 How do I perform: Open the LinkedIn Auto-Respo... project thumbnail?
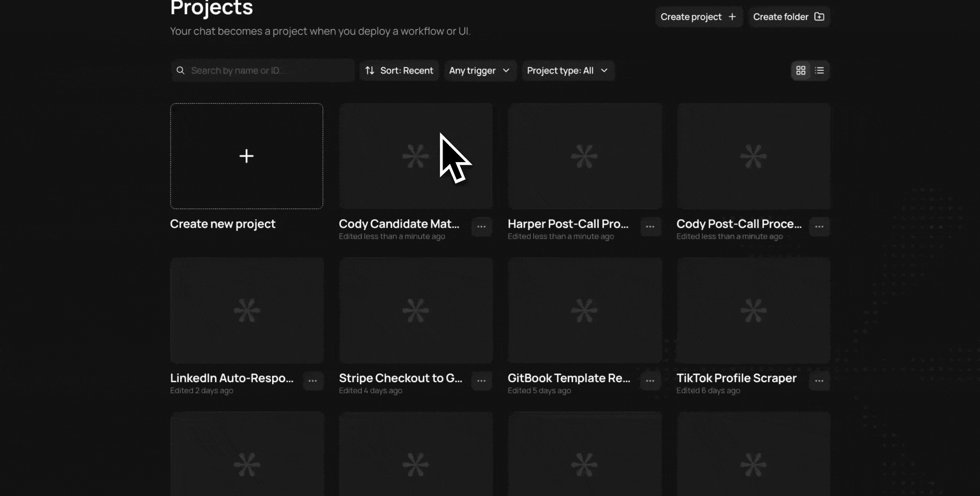coord(246,310)
